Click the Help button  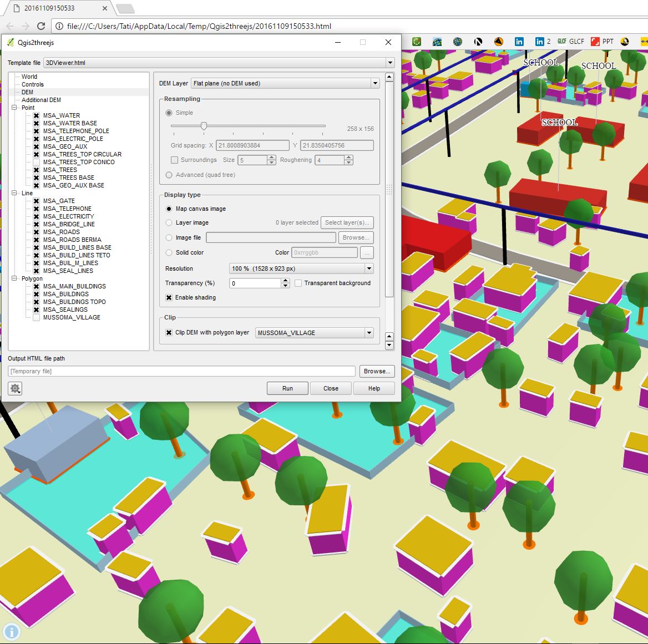(374, 388)
